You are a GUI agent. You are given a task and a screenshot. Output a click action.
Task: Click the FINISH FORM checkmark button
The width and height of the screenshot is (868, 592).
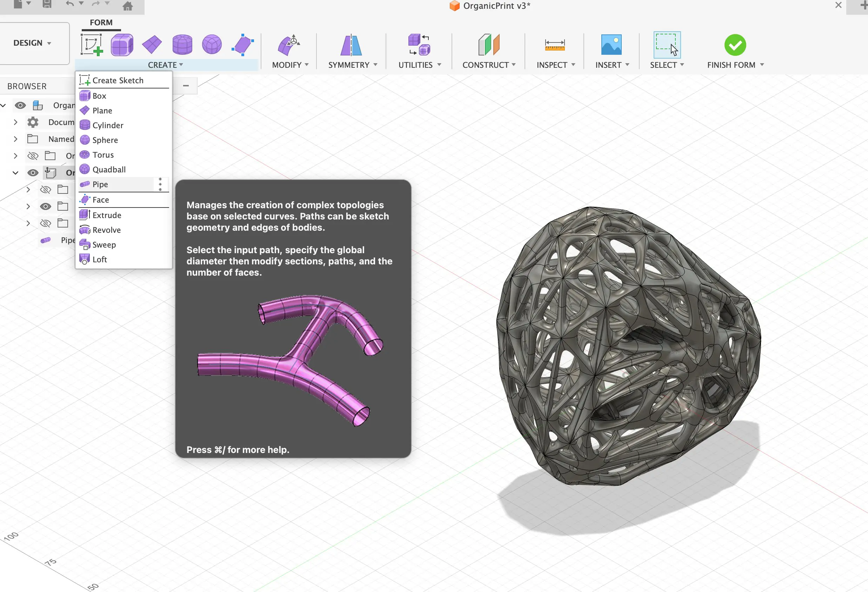(734, 46)
